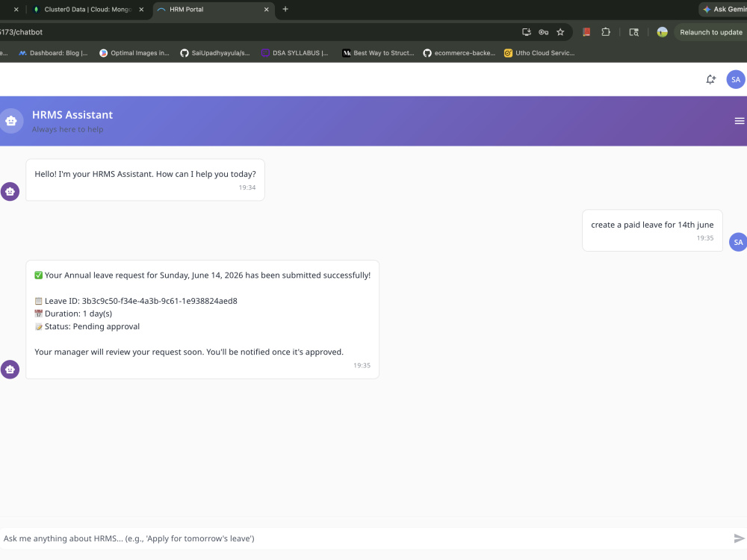This screenshot has width=747, height=560.
Task: Open the Utho Cloud Servic bookmark
Action: click(x=539, y=53)
